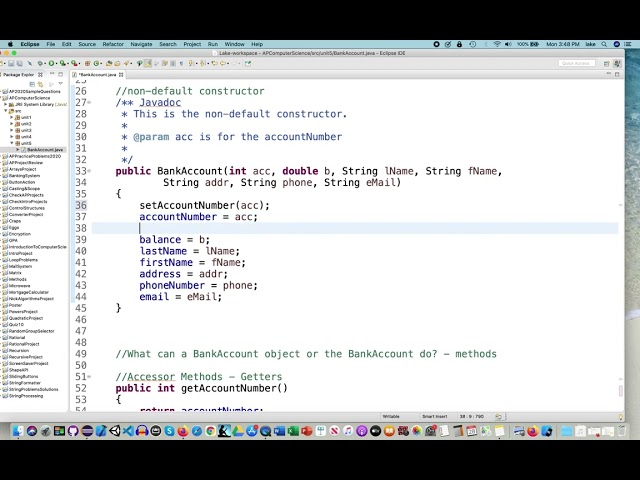Click the Save icon in toolbar

click(x=11, y=63)
